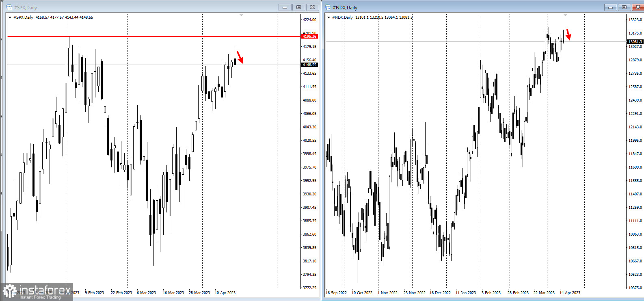Image resolution: width=644 pixels, height=301 pixels.
Task: Click 12879.0 on the NDX price axis
Action: point(635,60)
